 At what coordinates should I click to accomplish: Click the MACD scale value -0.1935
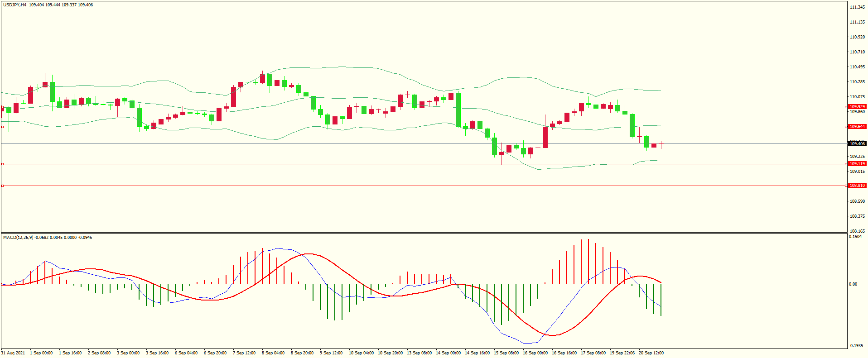pyautogui.click(x=856, y=346)
